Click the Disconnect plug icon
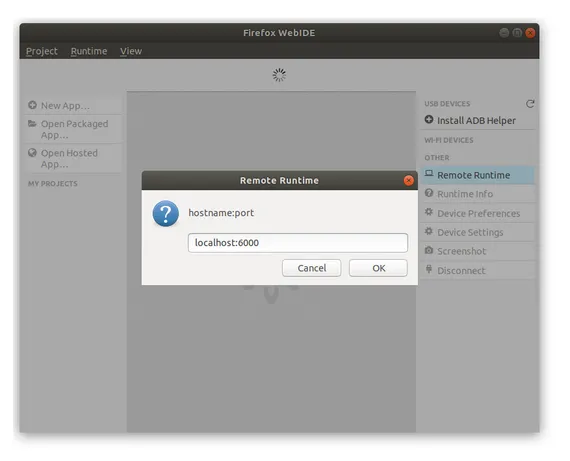 point(429,269)
